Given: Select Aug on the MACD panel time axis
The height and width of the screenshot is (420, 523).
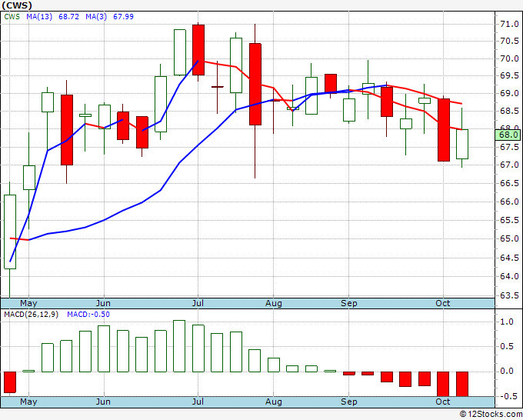Looking at the screenshot, I should (x=274, y=402).
